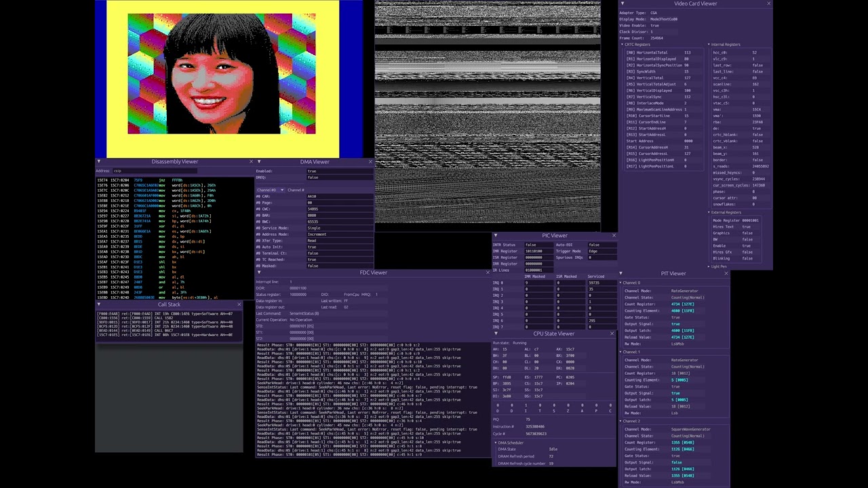Close the Call Stack window
The height and width of the screenshot is (488, 868).
[x=239, y=304]
